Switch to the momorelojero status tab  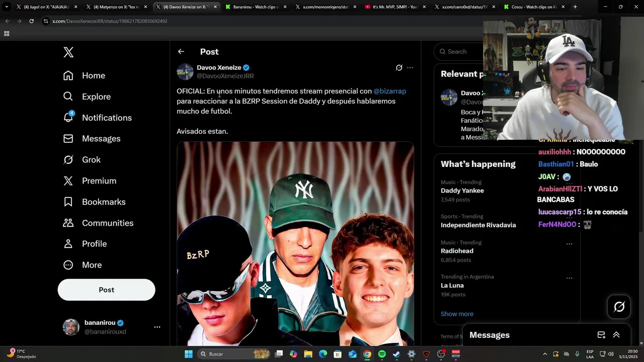pos(325,7)
